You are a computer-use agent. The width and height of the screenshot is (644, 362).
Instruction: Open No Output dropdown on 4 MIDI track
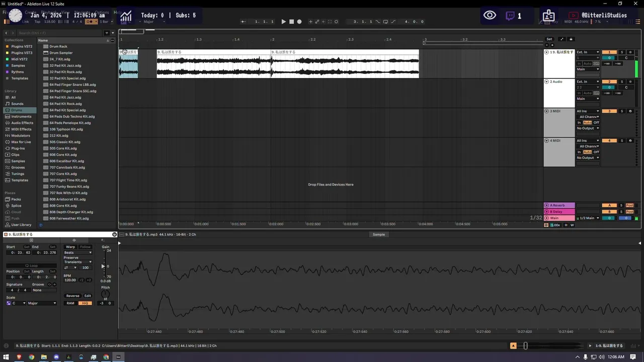coord(588,158)
